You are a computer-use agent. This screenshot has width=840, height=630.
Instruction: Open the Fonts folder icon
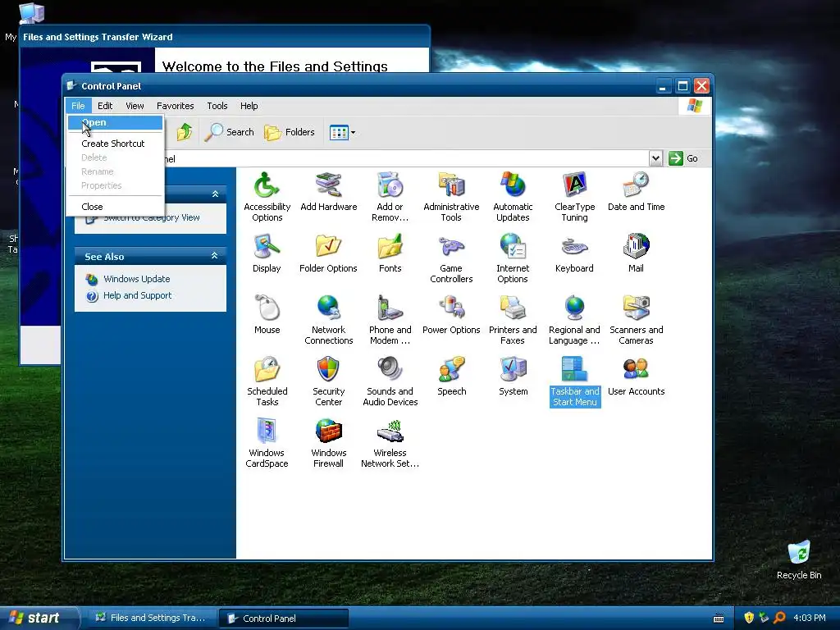[390, 253]
